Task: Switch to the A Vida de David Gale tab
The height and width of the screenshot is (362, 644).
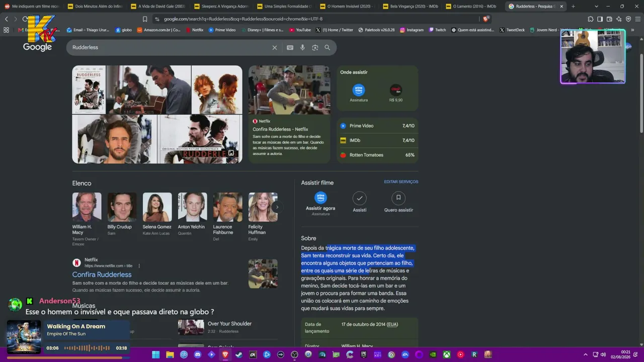Action: (157, 6)
